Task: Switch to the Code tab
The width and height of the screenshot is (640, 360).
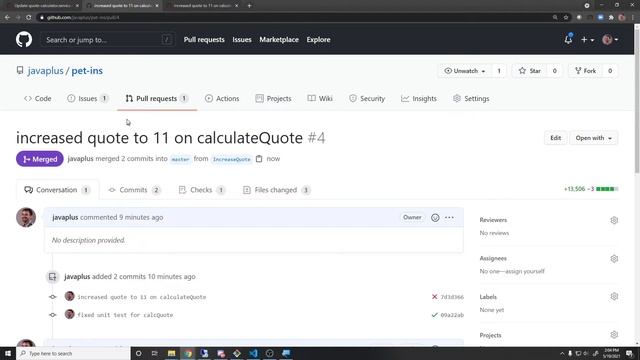Action: [38, 98]
